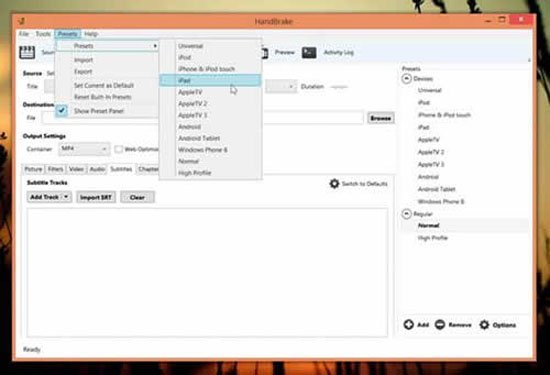This screenshot has width=550, height=375.
Task: Open the Container MP4 dropdown
Action: pos(84,149)
